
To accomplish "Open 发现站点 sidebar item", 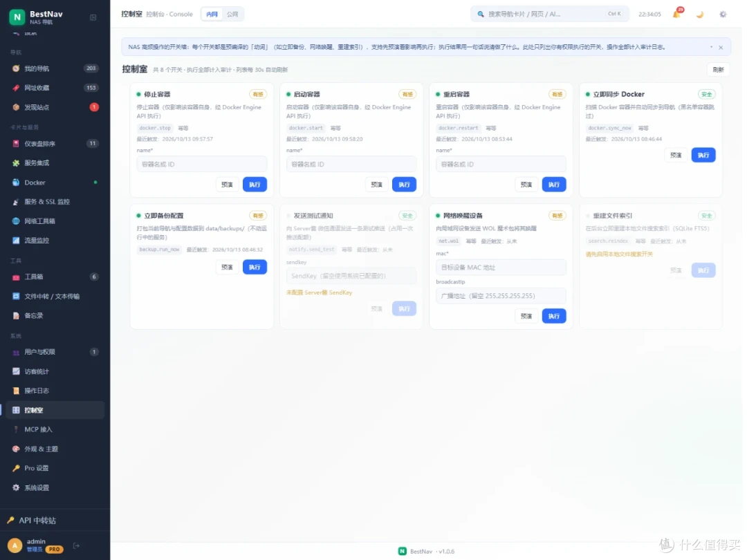I will pos(55,107).
